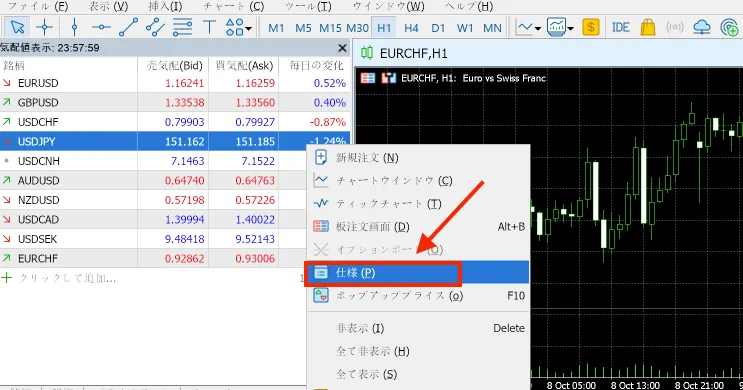Choose 全て非表示 (H) menu entry
743x390 pixels.
pyautogui.click(x=418, y=351)
